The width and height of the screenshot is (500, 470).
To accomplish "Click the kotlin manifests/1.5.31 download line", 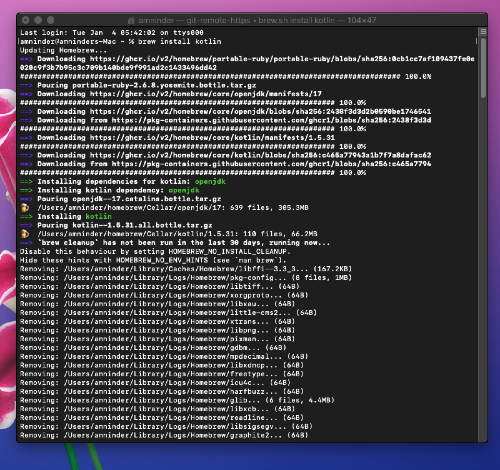I will [177, 138].
